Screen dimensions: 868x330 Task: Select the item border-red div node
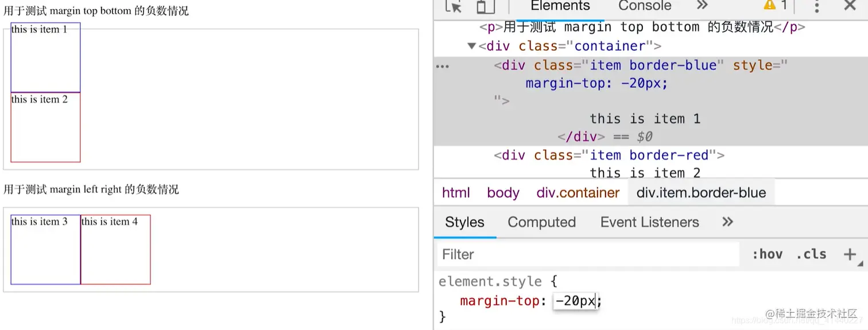pos(609,155)
